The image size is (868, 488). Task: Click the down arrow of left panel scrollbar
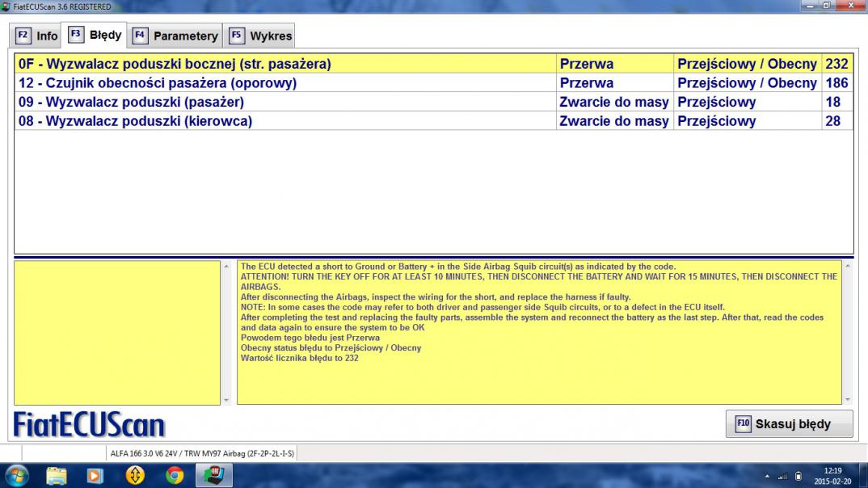point(225,399)
